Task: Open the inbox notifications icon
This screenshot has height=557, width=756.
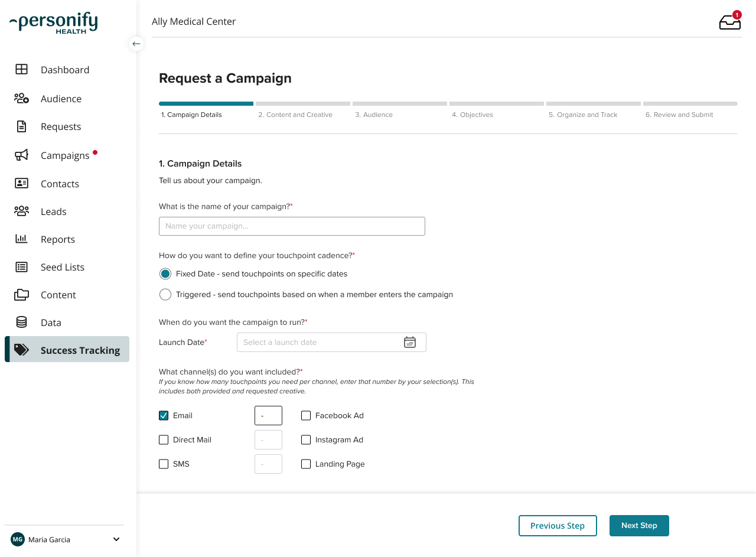Action: [730, 22]
